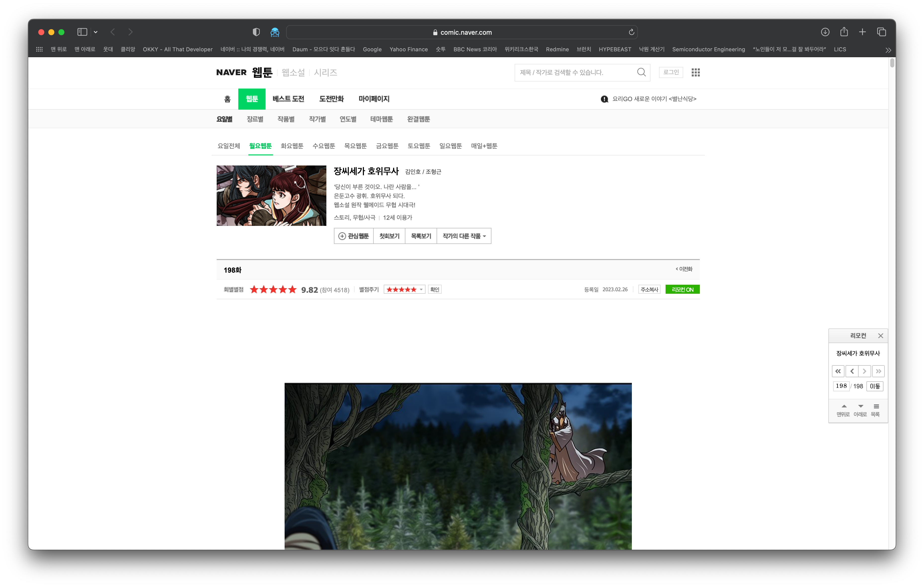
Task: Toggle 리모컨 ON button
Action: 682,289
